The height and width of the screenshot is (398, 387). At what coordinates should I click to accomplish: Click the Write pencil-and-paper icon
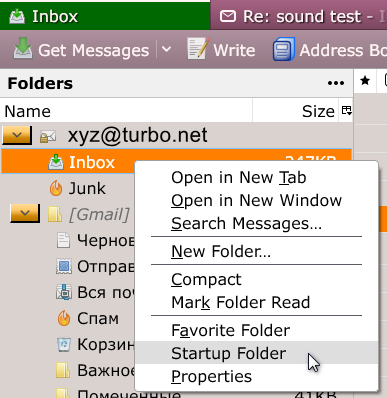pos(198,49)
